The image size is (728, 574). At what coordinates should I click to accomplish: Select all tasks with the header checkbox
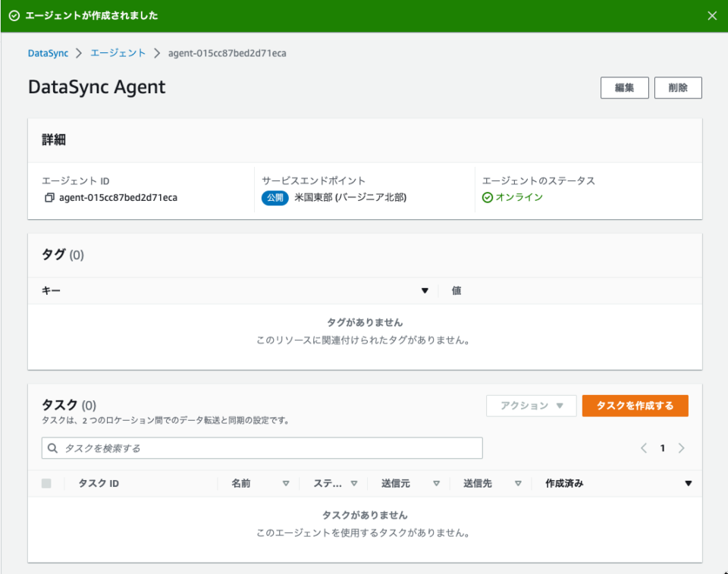(46, 483)
